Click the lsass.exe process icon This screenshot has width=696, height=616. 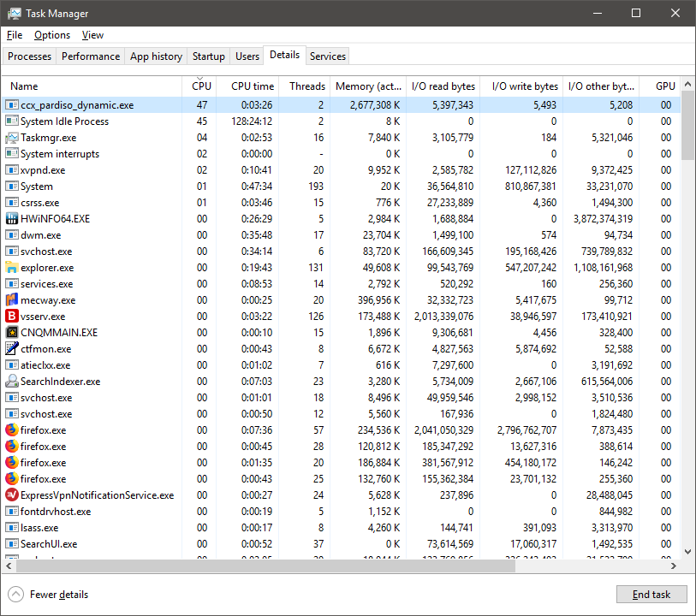point(12,528)
